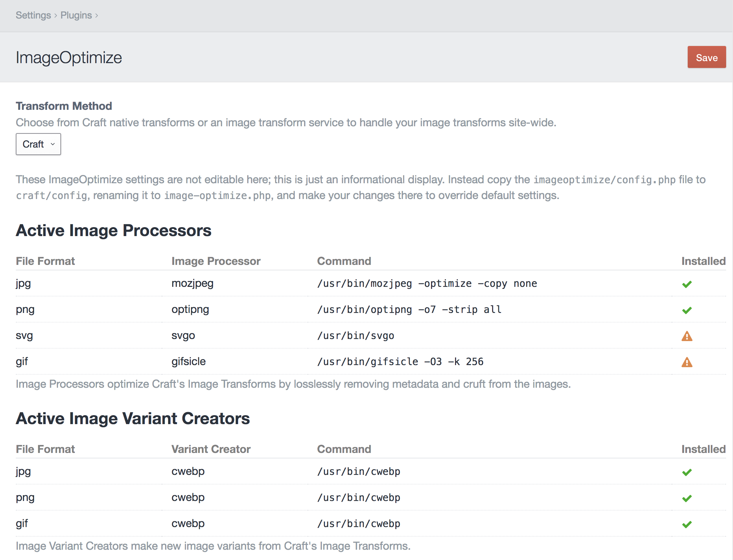Open the Craft transform method dropdown
Screen dimensions: 733x560
point(38,144)
